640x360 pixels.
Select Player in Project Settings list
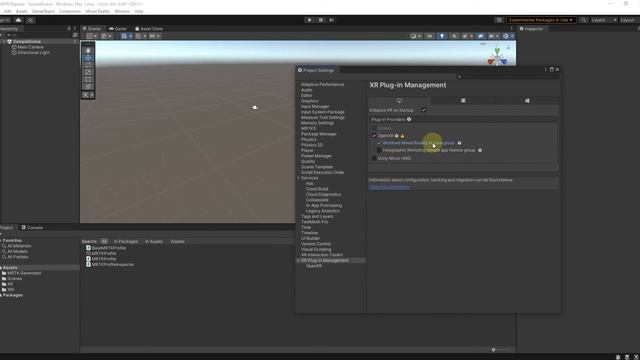pyautogui.click(x=307, y=150)
